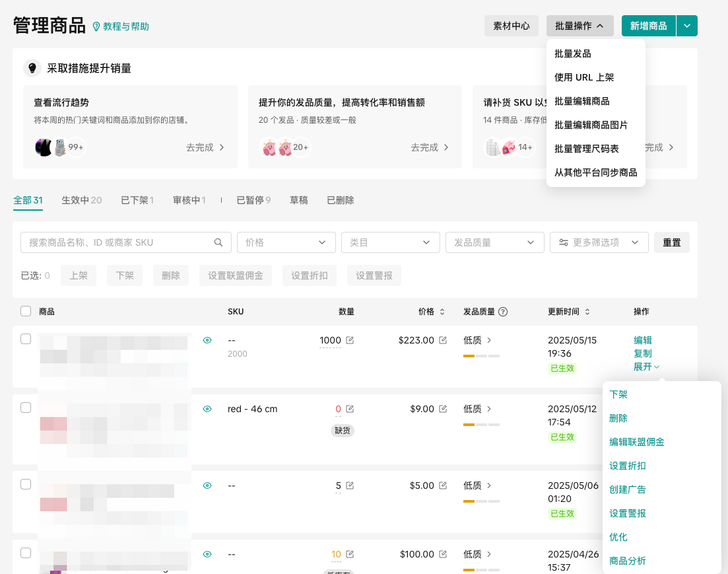The height and width of the screenshot is (574, 728).
Task: Click the search magnifier icon in search box
Action: pos(218,242)
